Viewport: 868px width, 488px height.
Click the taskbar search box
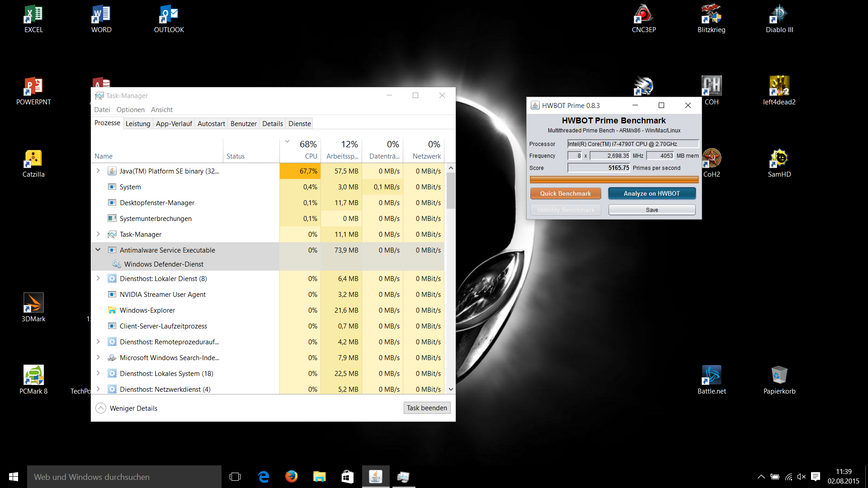click(x=124, y=477)
